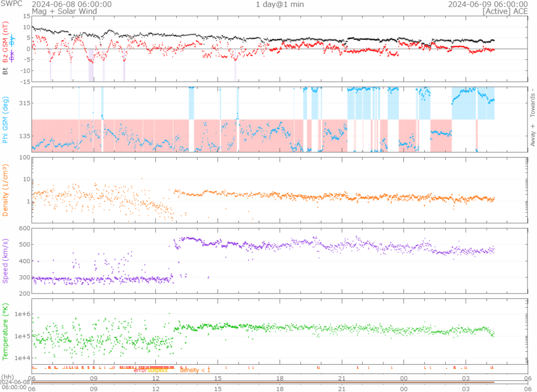
Task: Select the end timestamp 2024-06-09 06:00:00
Action: [x=488, y=4]
